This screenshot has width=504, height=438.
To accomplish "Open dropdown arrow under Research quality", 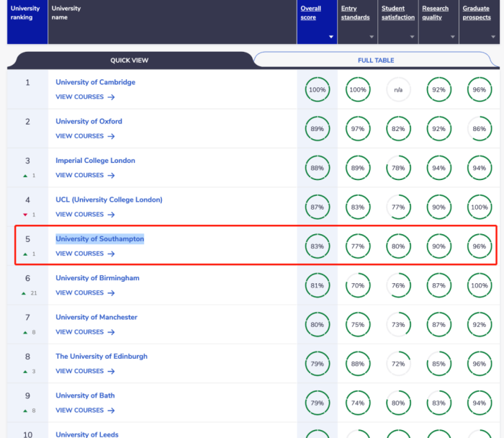I will (453, 37).
